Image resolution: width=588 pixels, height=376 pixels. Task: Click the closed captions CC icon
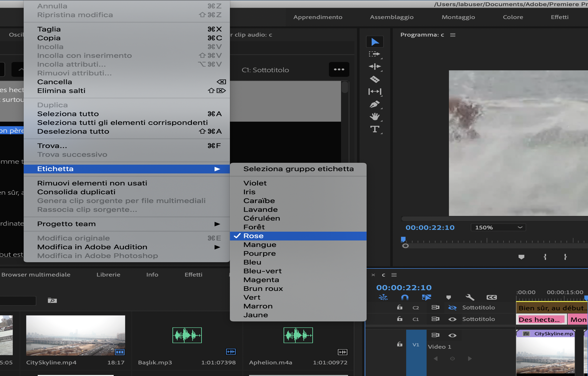pyautogui.click(x=492, y=297)
